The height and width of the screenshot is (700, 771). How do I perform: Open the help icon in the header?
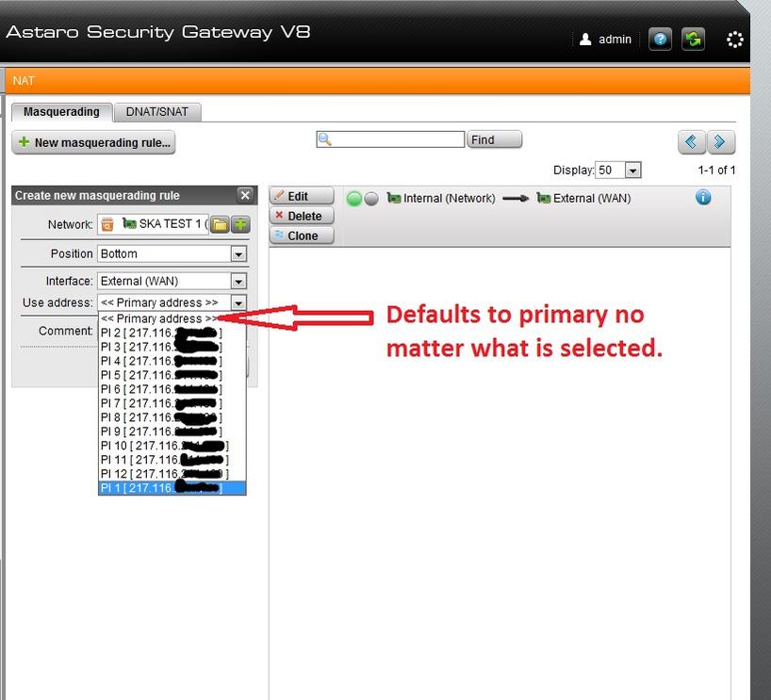(x=660, y=39)
